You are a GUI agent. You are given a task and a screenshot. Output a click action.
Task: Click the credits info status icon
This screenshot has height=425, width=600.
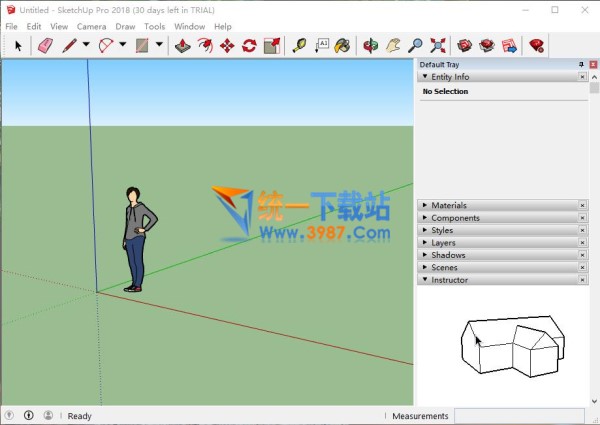click(x=29, y=415)
